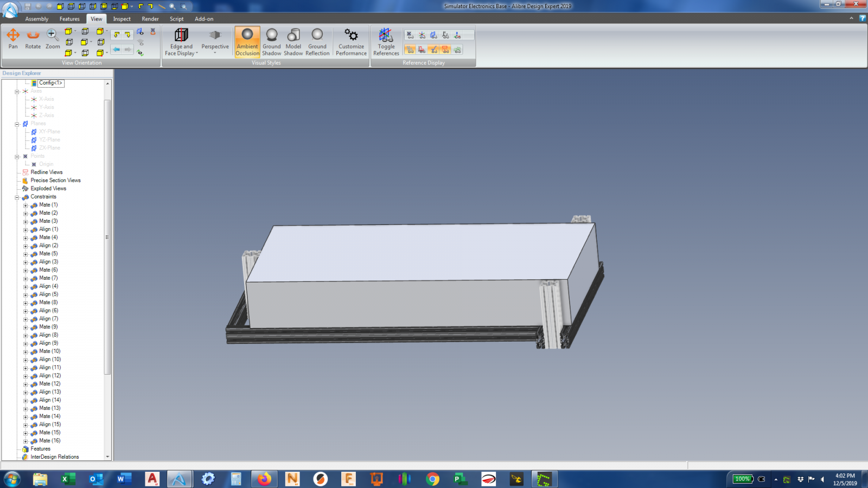Click the View ribbon tab
The image size is (868, 488).
coord(97,19)
